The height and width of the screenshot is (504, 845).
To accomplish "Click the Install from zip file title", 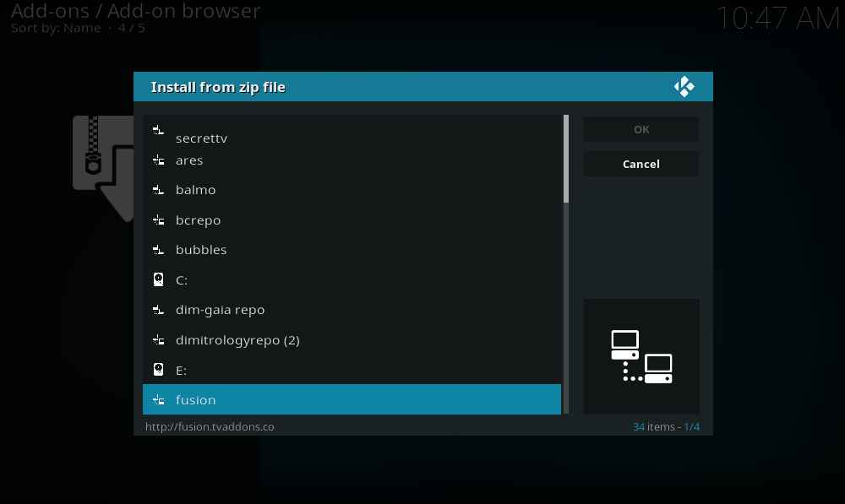I will [218, 87].
